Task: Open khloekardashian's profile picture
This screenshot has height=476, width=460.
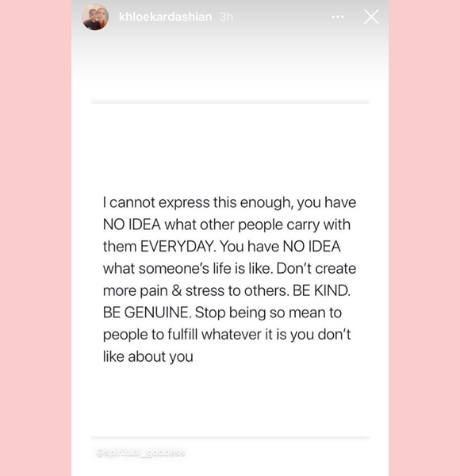Action: (x=95, y=17)
